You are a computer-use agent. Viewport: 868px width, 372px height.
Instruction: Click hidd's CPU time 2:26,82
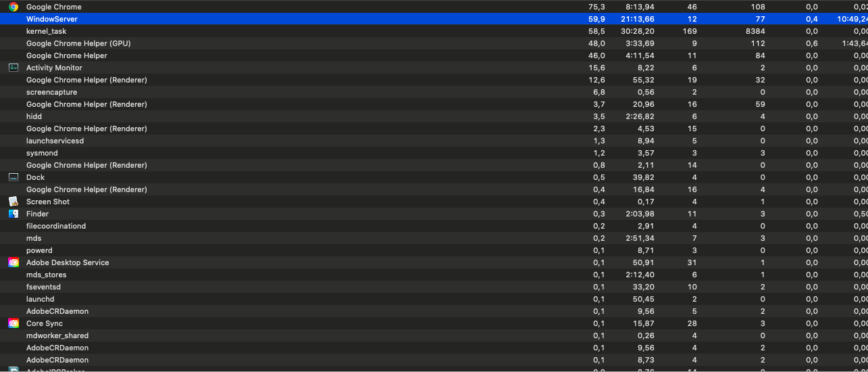pos(640,116)
